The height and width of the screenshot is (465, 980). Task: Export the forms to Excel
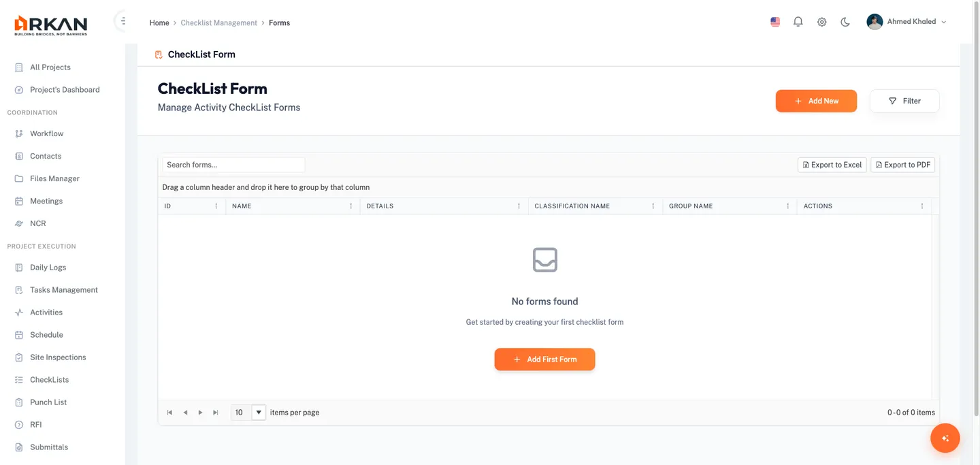832,164
